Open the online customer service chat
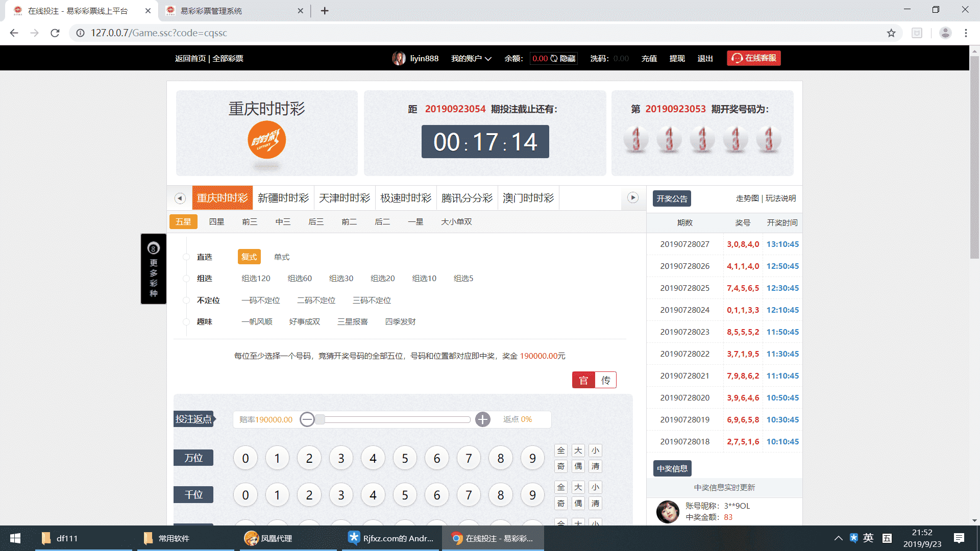The height and width of the screenshot is (551, 980). pyautogui.click(x=753, y=58)
